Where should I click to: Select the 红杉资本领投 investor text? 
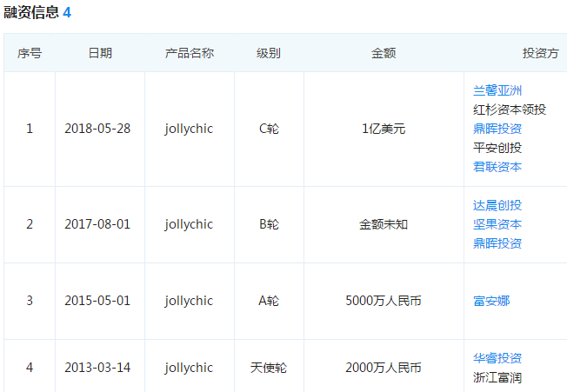tap(510, 110)
